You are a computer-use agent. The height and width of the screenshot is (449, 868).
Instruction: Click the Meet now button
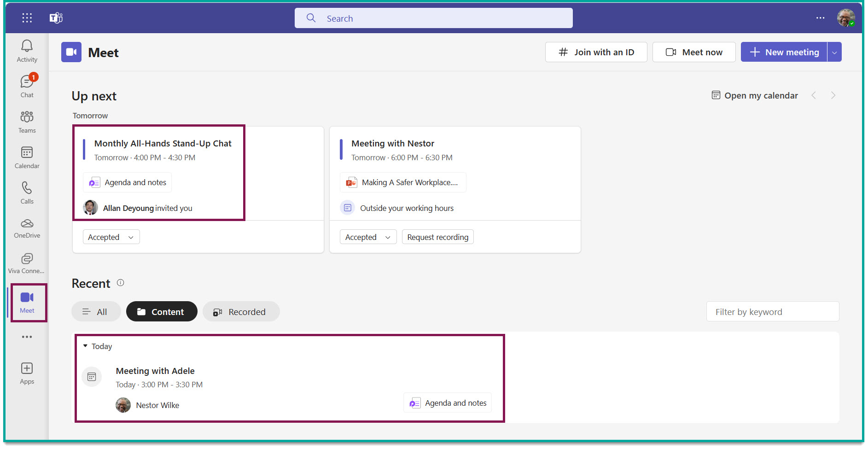694,52
